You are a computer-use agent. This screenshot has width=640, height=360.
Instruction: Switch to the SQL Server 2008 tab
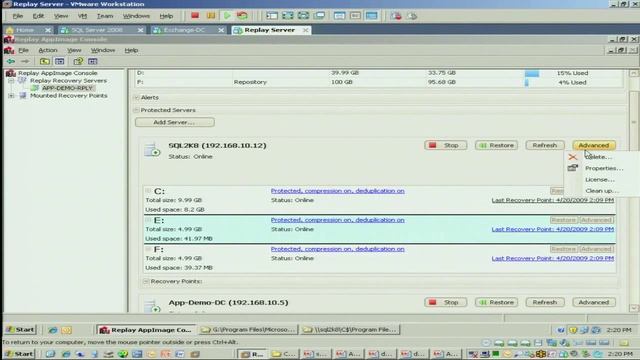coord(101,30)
